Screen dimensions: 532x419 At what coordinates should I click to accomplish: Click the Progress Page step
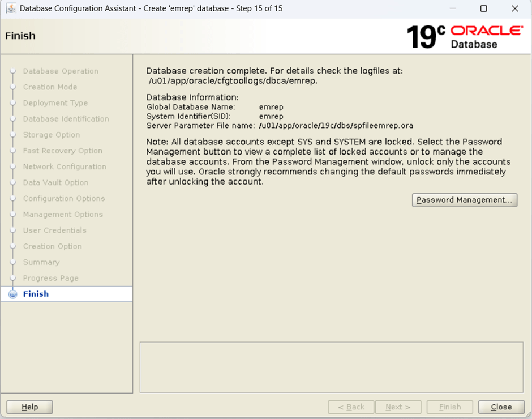[50, 278]
